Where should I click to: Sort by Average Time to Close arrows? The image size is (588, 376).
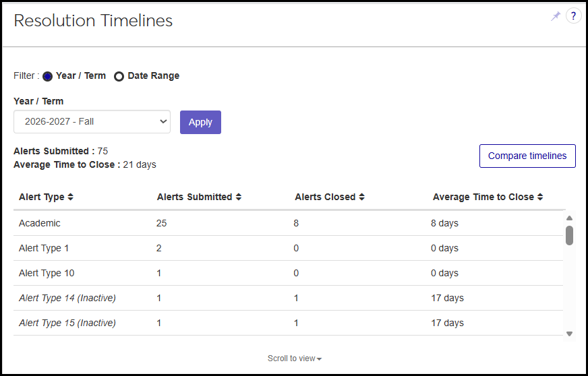point(540,197)
